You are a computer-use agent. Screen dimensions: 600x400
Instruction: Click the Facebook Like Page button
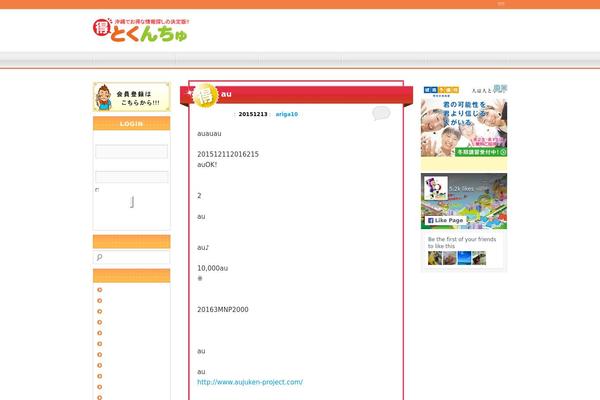(x=445, y=220)
